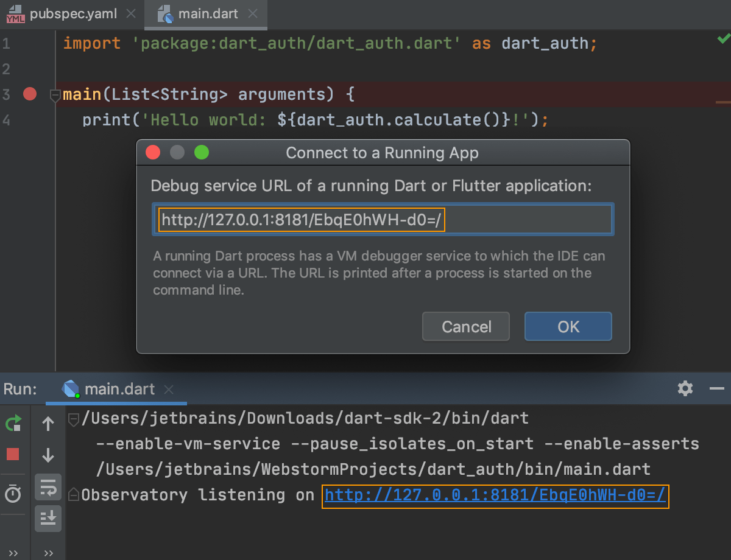Toggle the breakpoint on line 3

pos(29,94)
